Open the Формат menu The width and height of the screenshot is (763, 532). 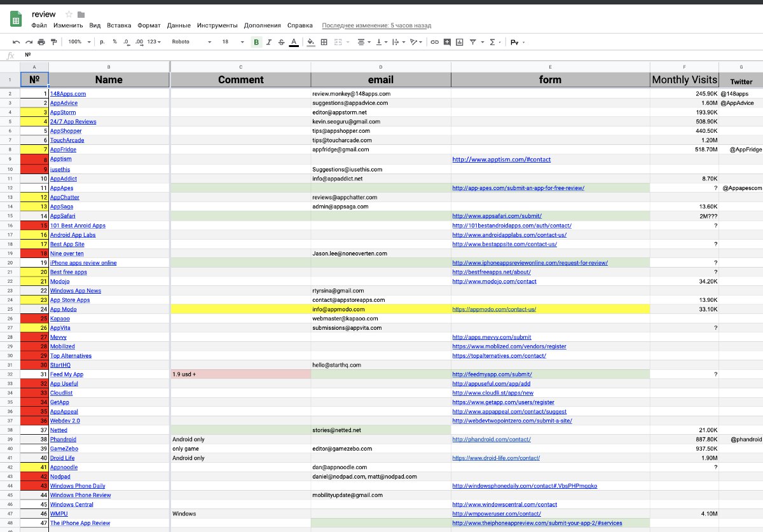(149, 25)
